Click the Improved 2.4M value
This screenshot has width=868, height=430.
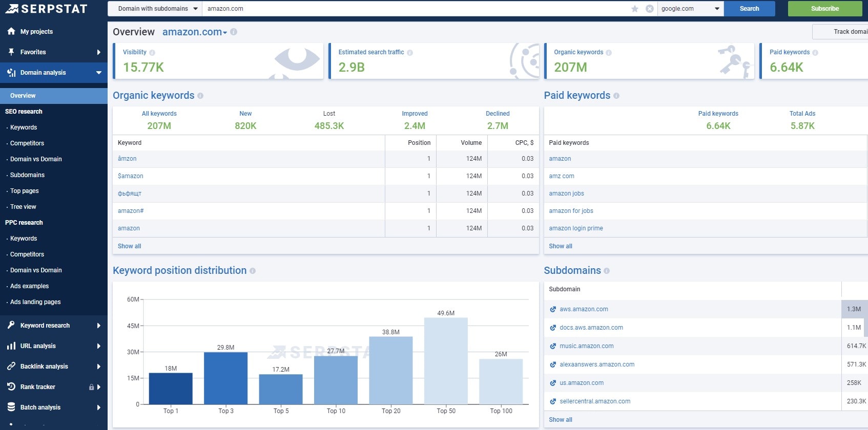tap(415, 126)
